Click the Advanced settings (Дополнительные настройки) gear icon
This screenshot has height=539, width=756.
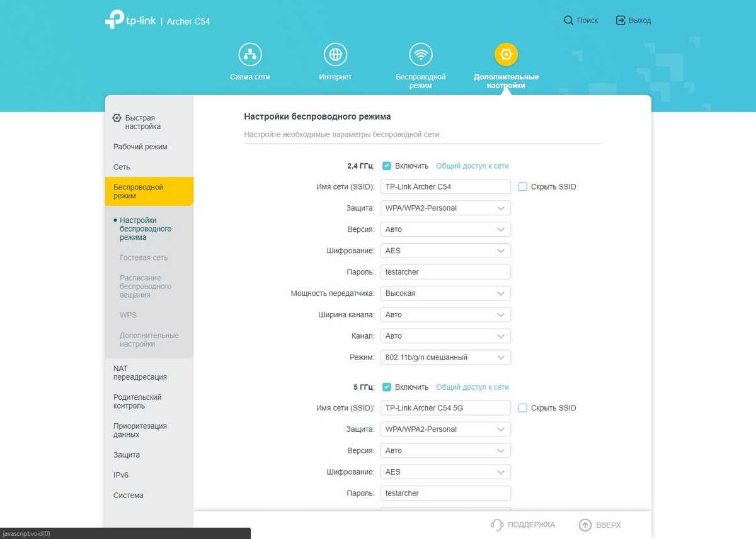[506, 55]
